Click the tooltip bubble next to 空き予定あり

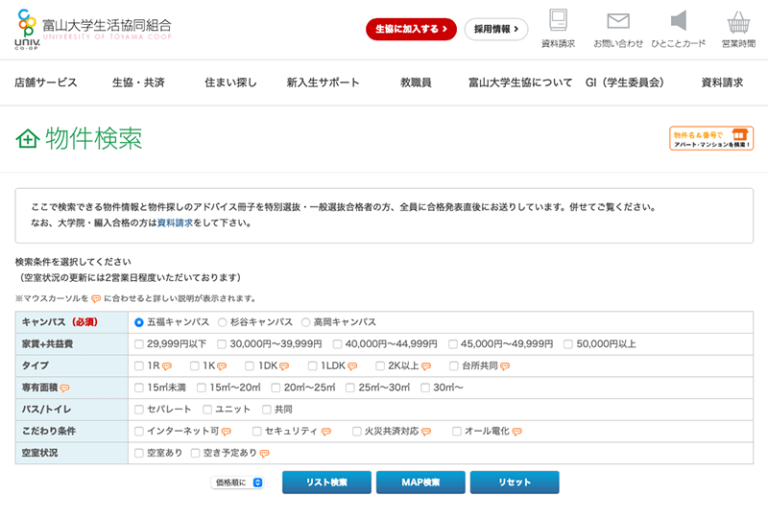[x=264, y=454]
